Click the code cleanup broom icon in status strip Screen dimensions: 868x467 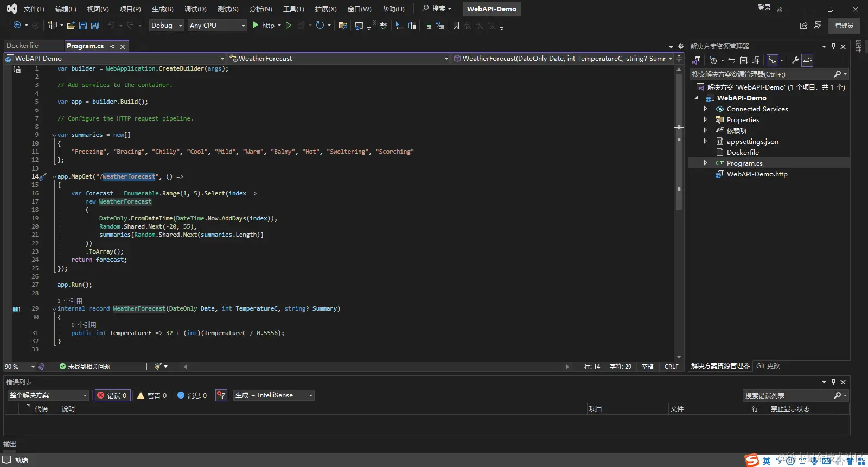(158, 367)
